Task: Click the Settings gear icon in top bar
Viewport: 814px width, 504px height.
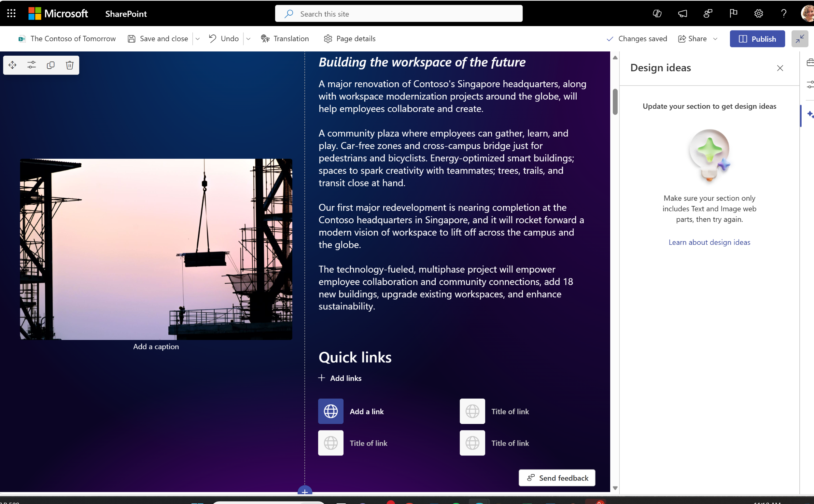Action: coord(758,13)
